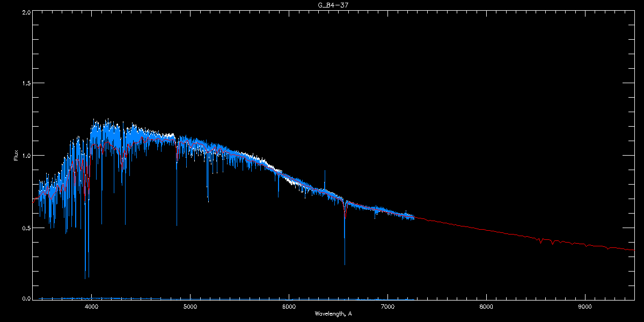Click the Wavelength, A axis label

tap(333, 313)
